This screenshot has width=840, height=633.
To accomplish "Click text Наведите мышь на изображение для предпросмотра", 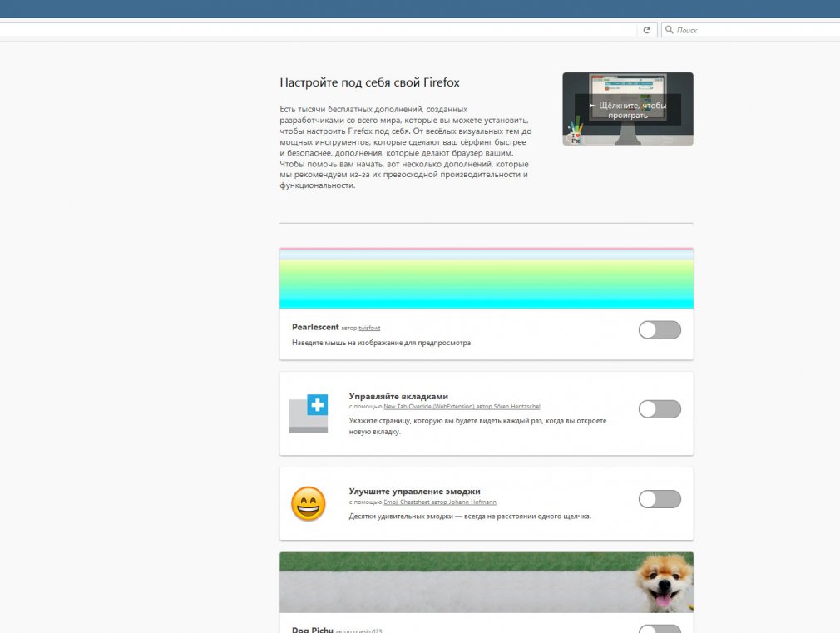I will click(x=381, y=343).
